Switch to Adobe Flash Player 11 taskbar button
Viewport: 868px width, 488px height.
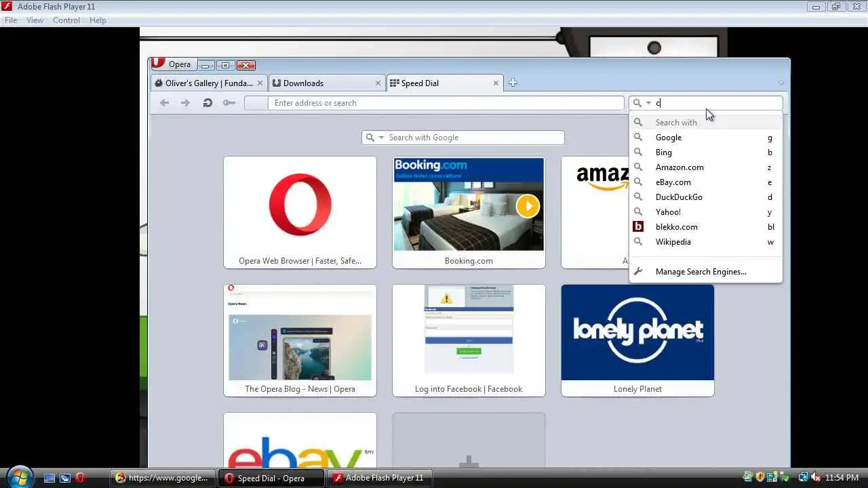pyautogui.click(x=379, y=478)
